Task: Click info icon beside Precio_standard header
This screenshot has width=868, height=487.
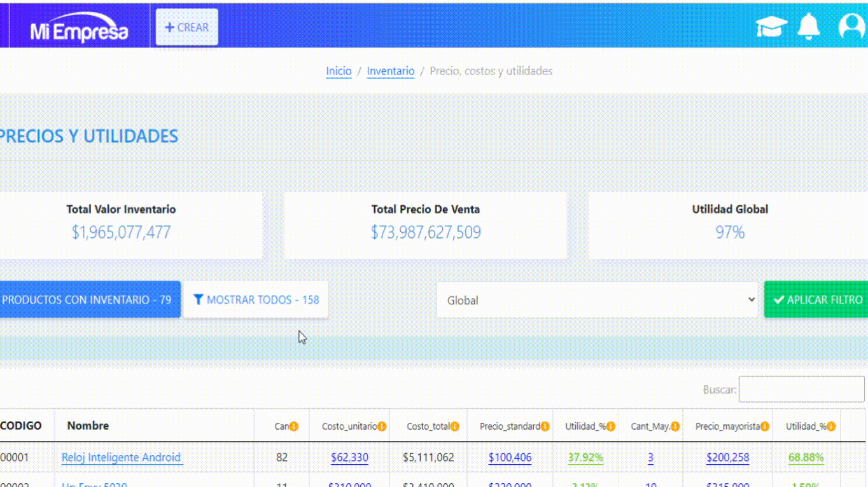Action: (545, 427)
